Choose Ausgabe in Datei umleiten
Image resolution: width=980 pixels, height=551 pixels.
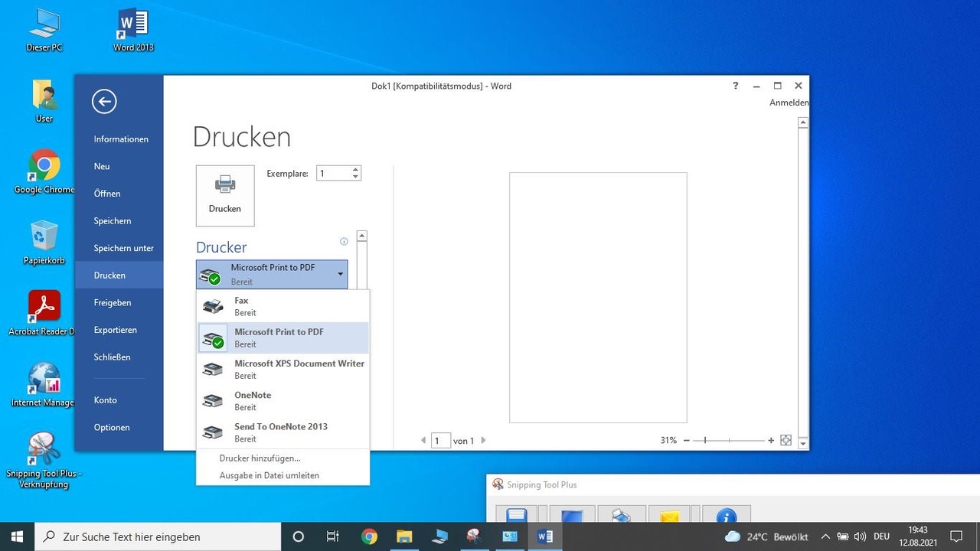(x=269, y=475)
